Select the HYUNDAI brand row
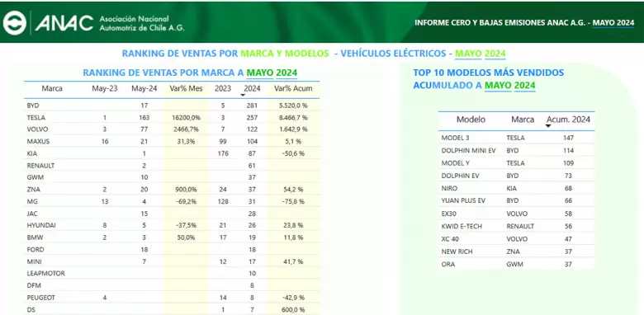This screenshot has width=644, height=315. click(172, 225)
